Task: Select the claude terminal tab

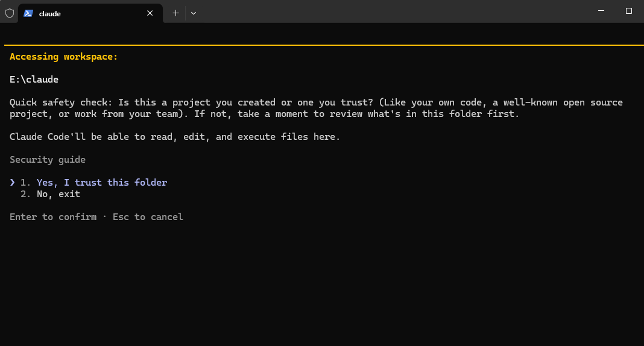Action: [90, 13]
